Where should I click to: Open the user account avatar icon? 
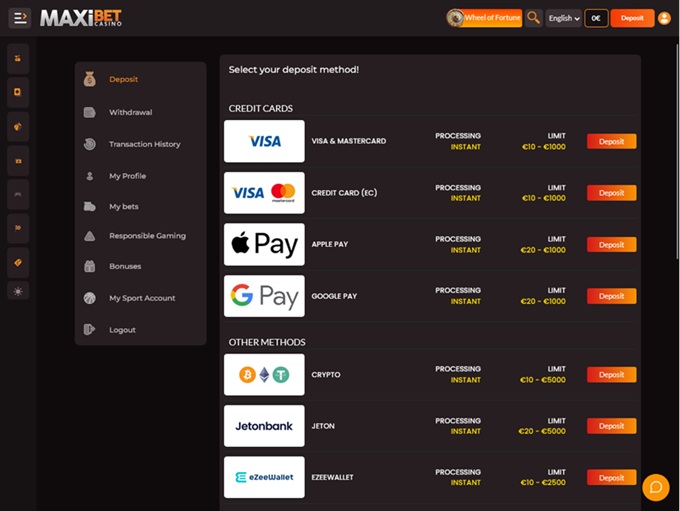[665, 18]
